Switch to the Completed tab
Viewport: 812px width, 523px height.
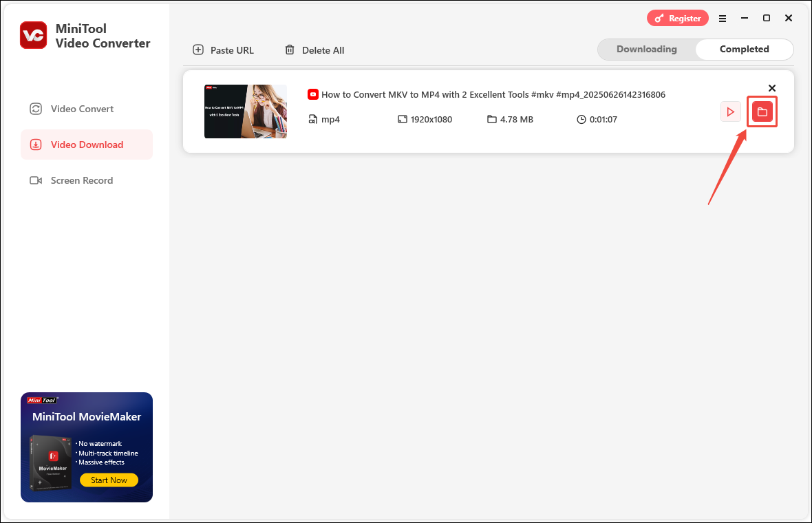[x=744, y=49]
